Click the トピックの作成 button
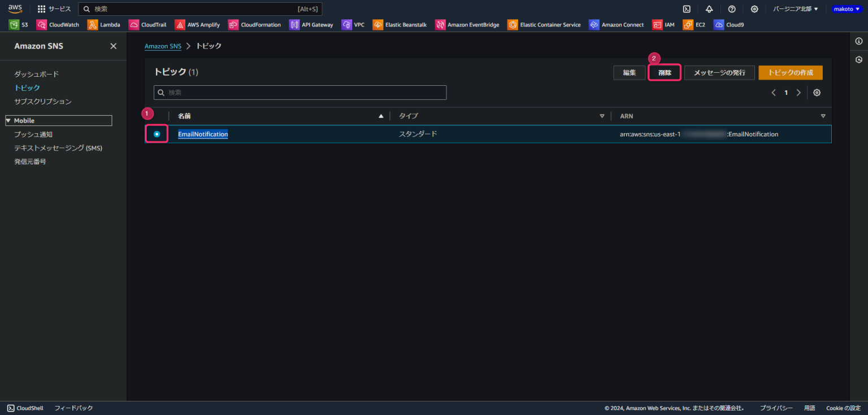Screen dimensions: 868x415 [x=790, y=73]
